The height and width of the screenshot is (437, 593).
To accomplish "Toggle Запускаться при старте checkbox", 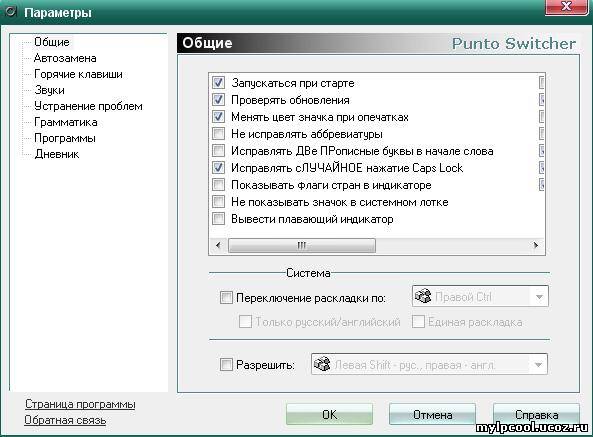I will pyautogui.click(x=218, y=82).
